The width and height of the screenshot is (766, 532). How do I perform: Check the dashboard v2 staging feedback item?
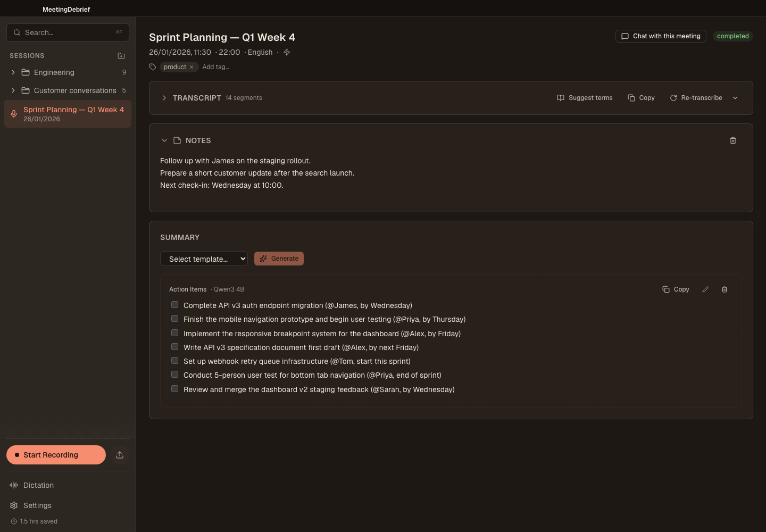(x=174, y=389)
